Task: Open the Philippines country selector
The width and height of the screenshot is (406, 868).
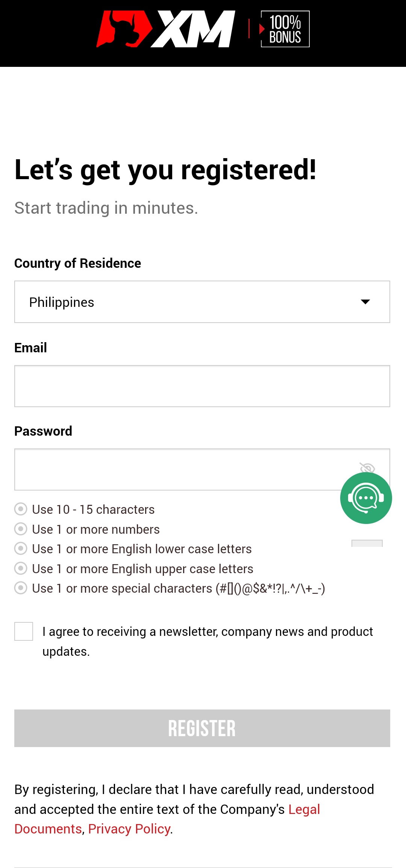Action: point(202,302)
